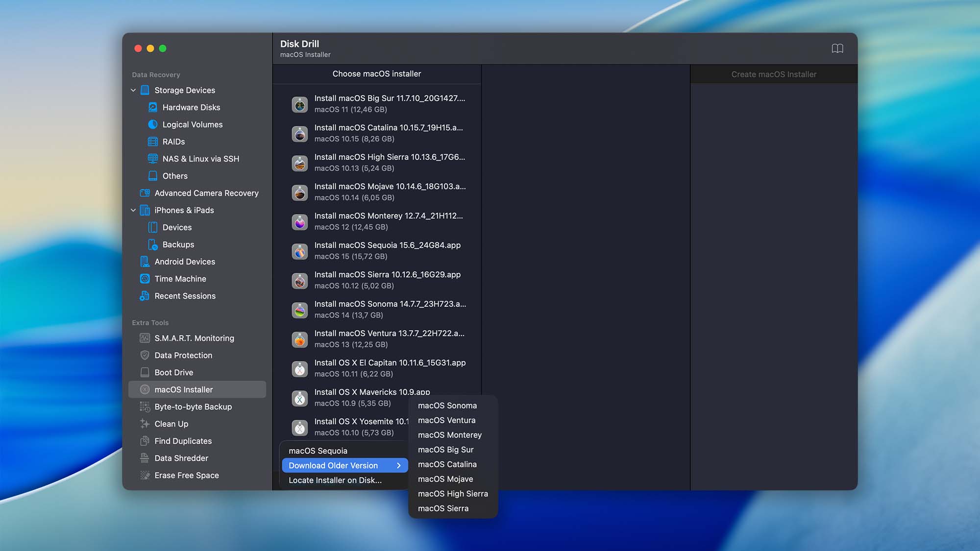Click the Big Sur installer disk icon
This screenshot has height=551, width=980.
[300, 104]
